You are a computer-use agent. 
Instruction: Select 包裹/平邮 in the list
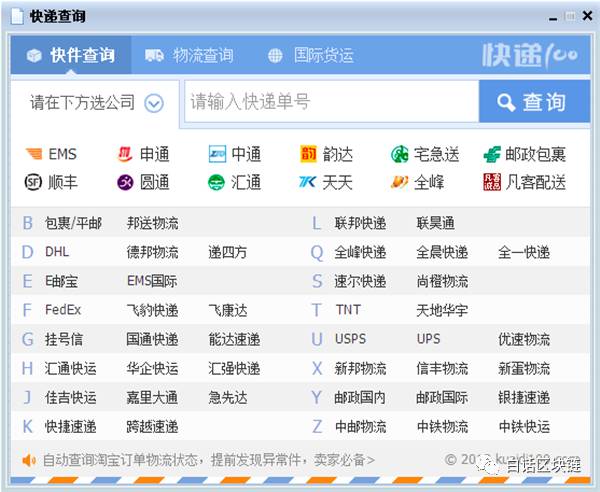[73, 223]
